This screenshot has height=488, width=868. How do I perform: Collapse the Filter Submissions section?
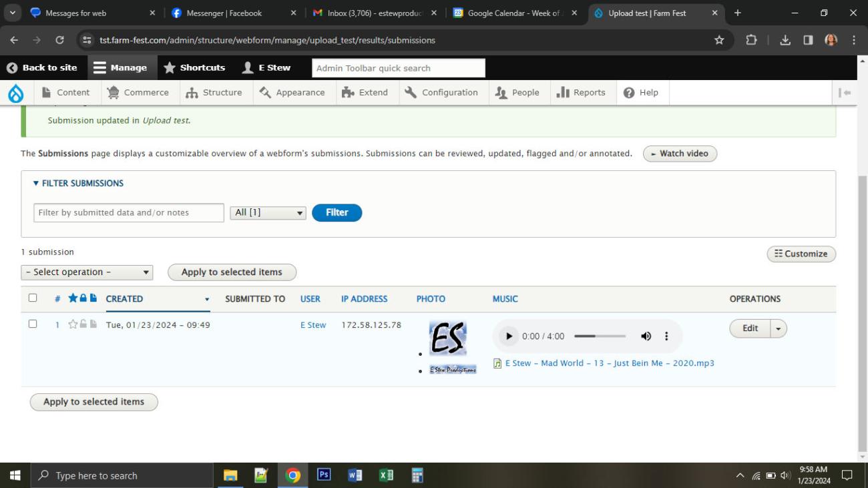pos(78,184)
